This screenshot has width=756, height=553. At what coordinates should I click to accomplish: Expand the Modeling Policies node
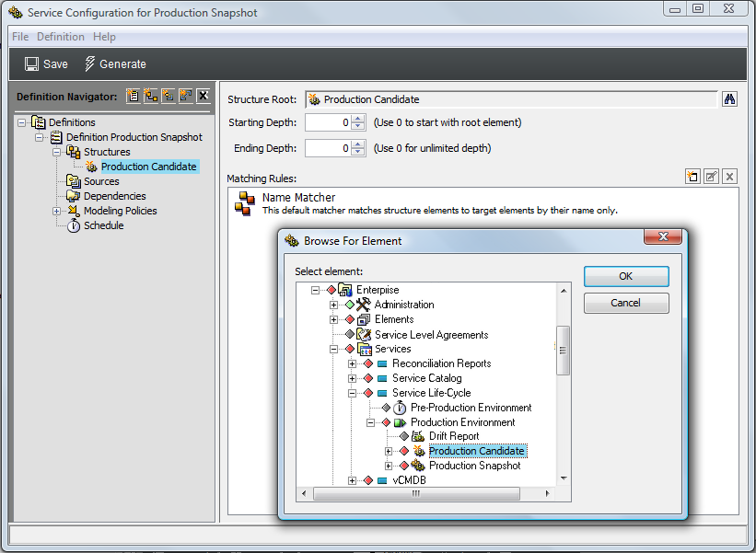point(56,211)
